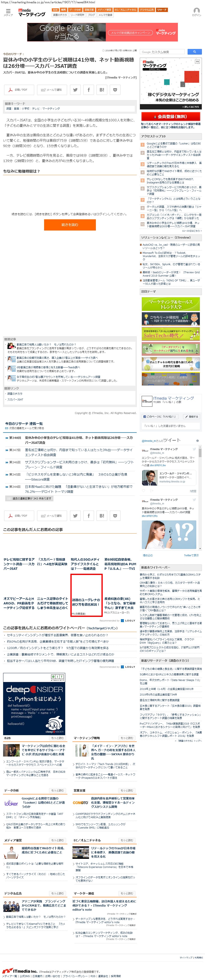Click top メールで通知 button
The height and width of the screenshot is (980, 205).
(x=52, y=90)
